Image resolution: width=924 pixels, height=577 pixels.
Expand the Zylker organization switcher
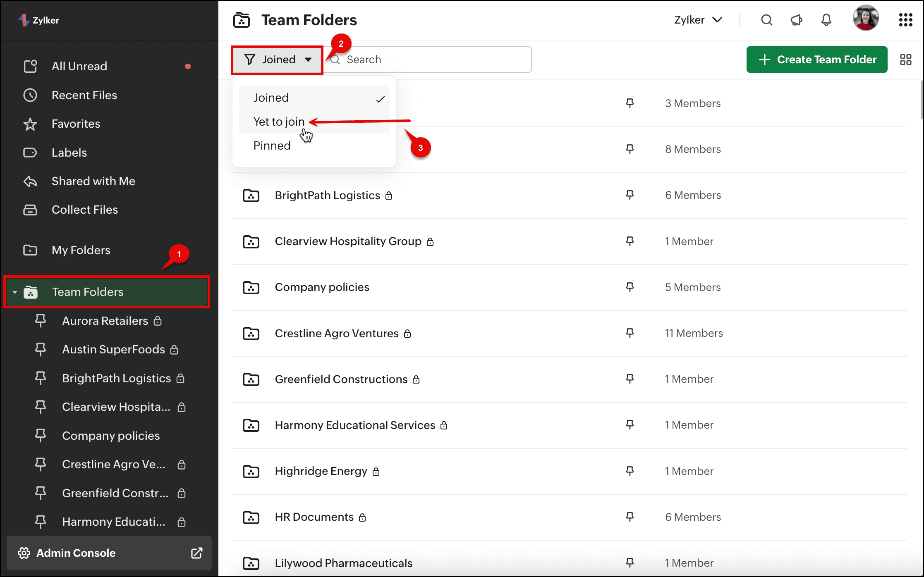tap(698, 20)
